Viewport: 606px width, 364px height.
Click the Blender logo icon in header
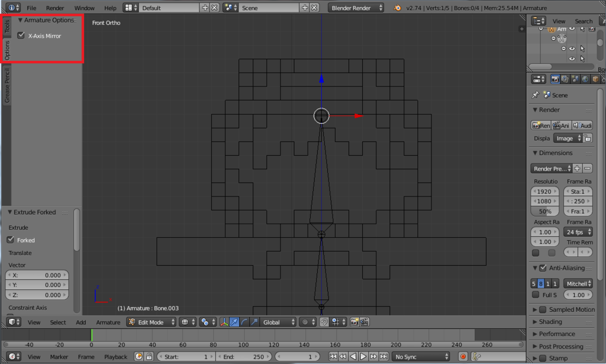[x=397, y=8]
